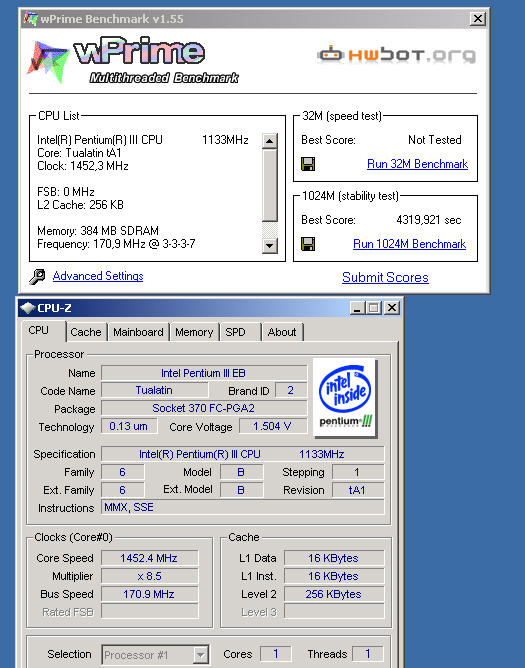Viewport: 525px width, 668px height.
Task: Click the Name field Intel Pentium III EB
Action: (x=204, y=373)
